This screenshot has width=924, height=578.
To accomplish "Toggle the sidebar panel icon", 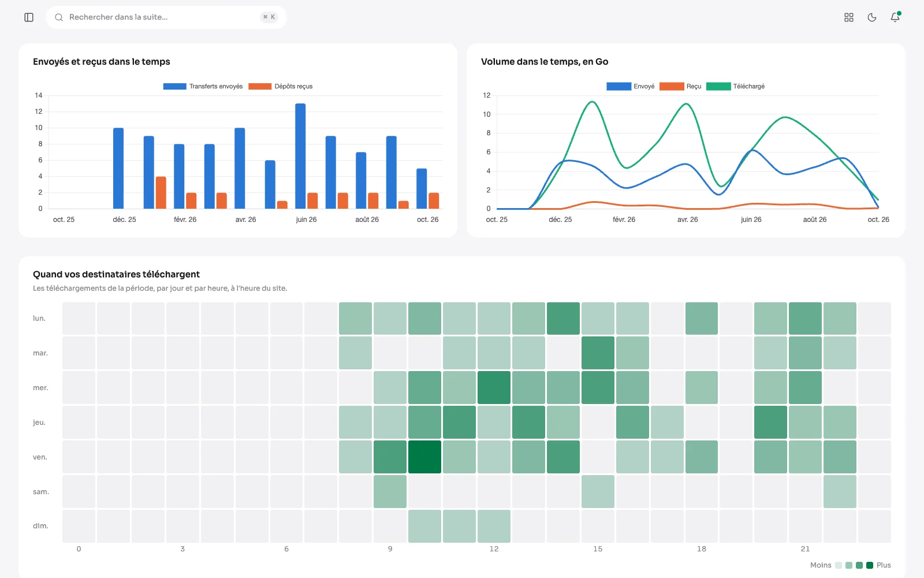I will tap(29, 17).
